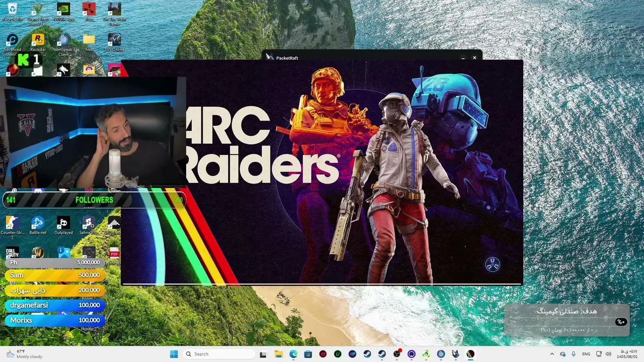The width and height of the screenshot is (644, 362).
Task: Click the PacketRaft window title
Action: [x=287, y=58]
